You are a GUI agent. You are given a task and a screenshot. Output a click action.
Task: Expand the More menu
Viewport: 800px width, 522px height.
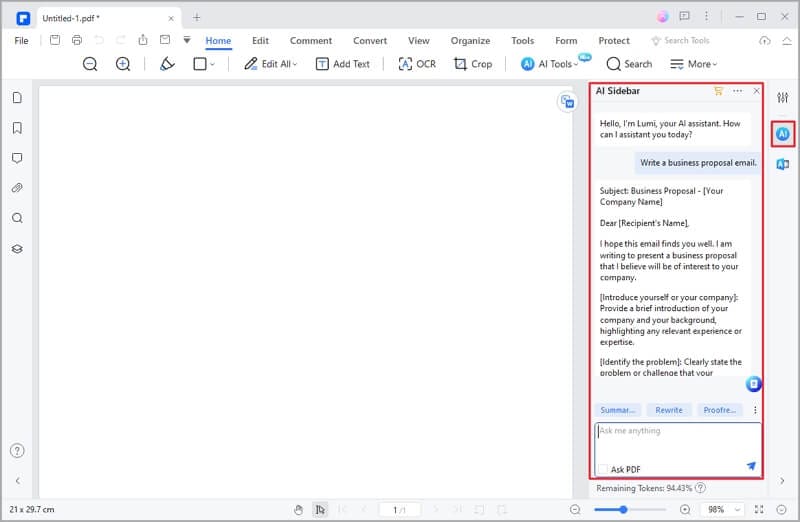[x=693, y=64]
